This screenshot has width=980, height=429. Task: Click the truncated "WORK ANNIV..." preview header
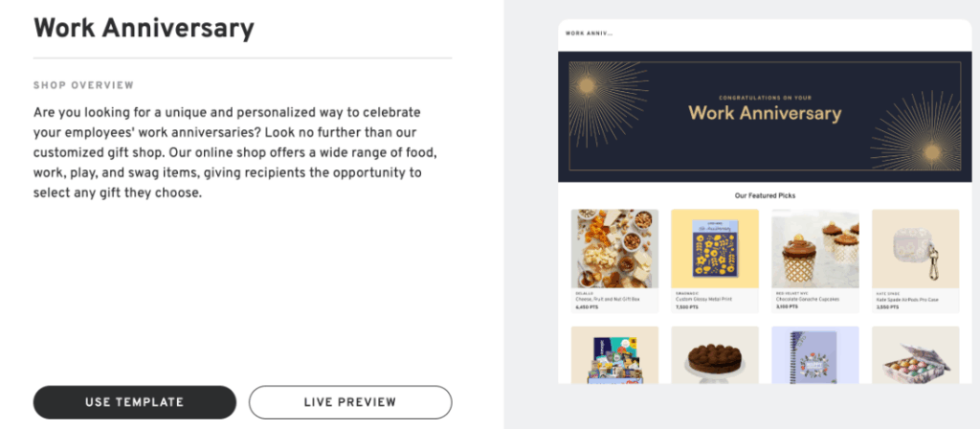click(x=588, y=33)
